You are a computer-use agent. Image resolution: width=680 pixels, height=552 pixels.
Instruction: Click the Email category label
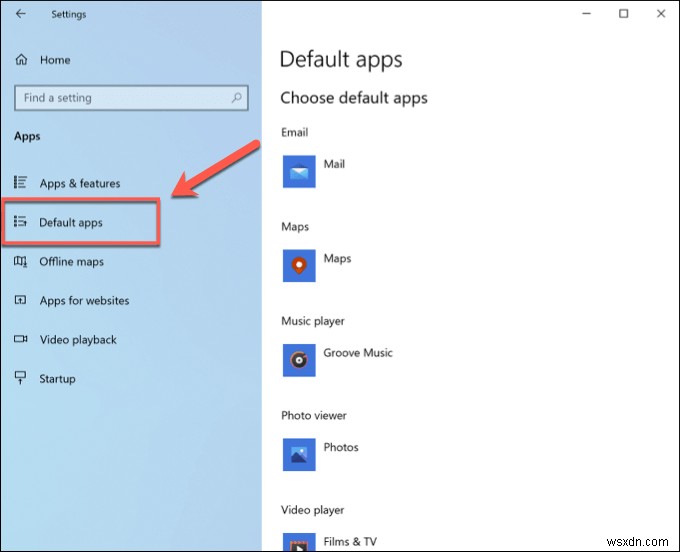tap(294, 132)
